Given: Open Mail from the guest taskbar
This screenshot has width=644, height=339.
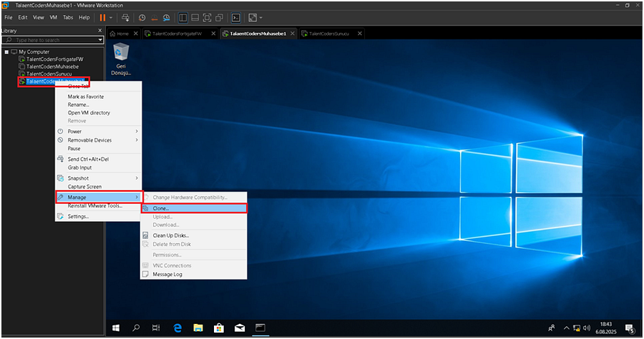Looking at the screenshot, I should click(240, 328).
